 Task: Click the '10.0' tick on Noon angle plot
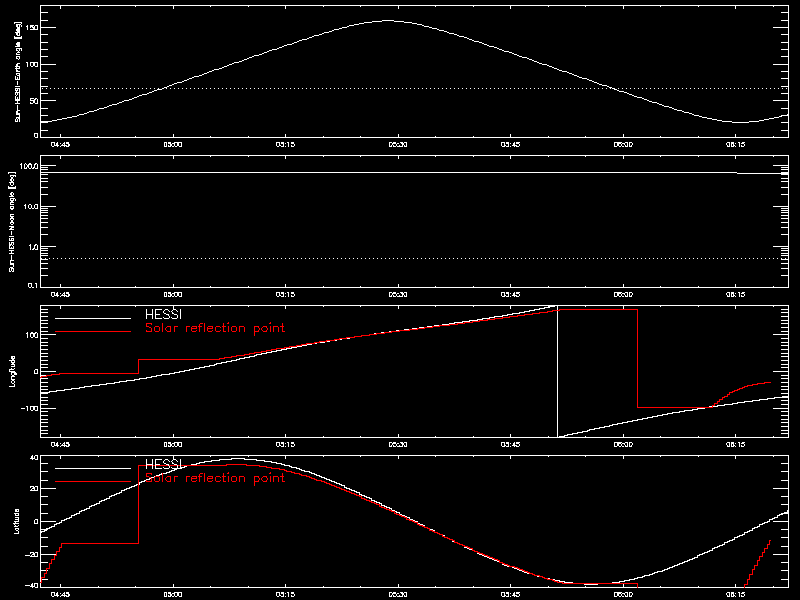pos(30,207)
